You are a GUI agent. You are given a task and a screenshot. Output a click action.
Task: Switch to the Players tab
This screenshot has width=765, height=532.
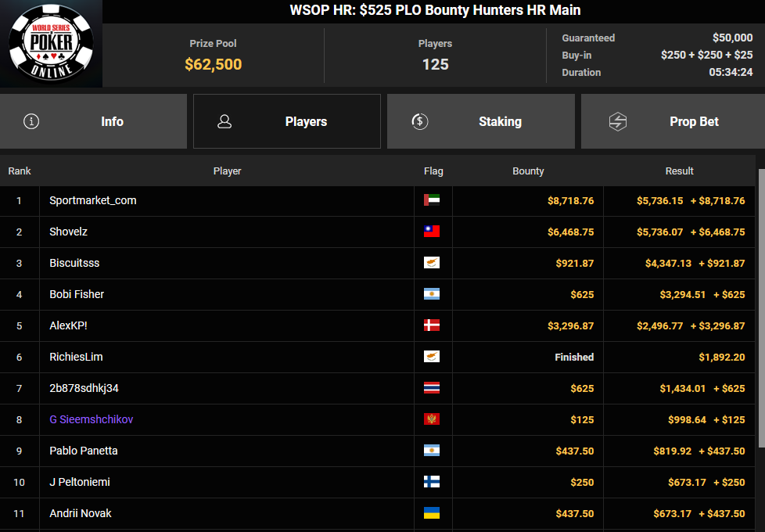287,121
